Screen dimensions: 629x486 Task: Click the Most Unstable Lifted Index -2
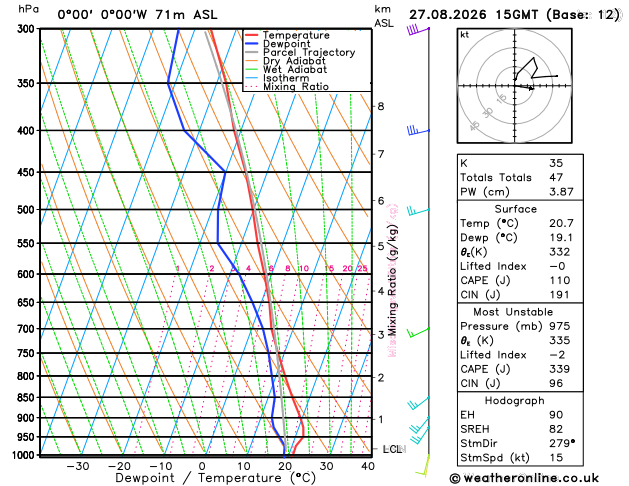tap(557, 355)
